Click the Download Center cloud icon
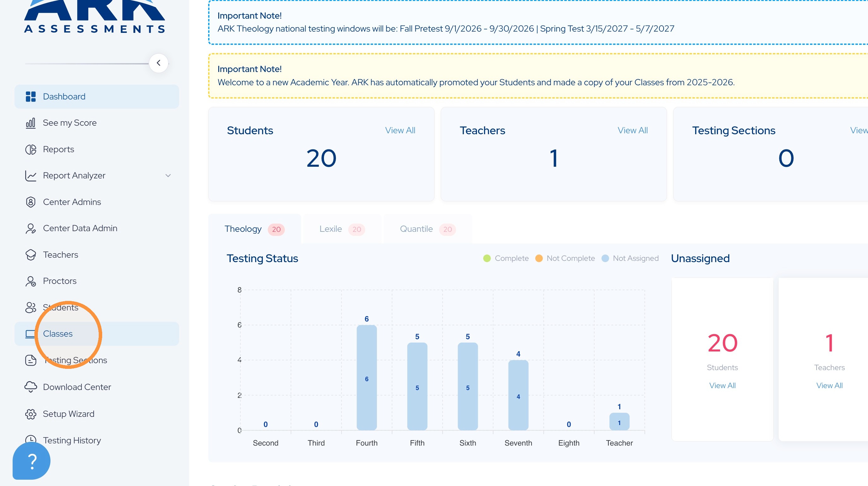This screenshot has height=486, width=868. (x=31, y=387)
